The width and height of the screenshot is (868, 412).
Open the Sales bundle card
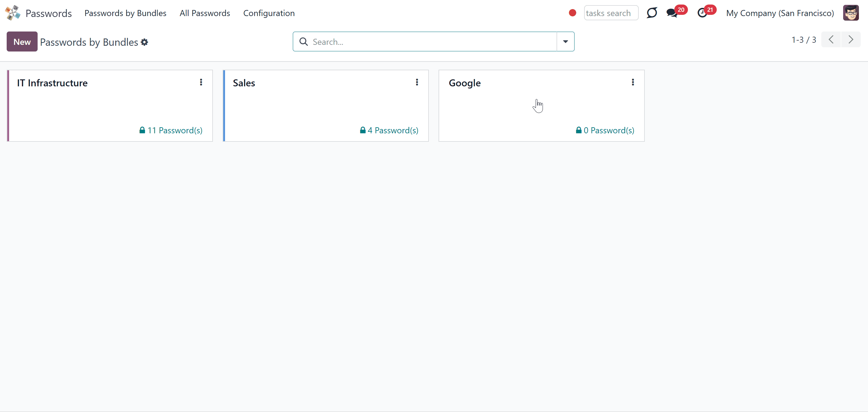click(326, 106)
